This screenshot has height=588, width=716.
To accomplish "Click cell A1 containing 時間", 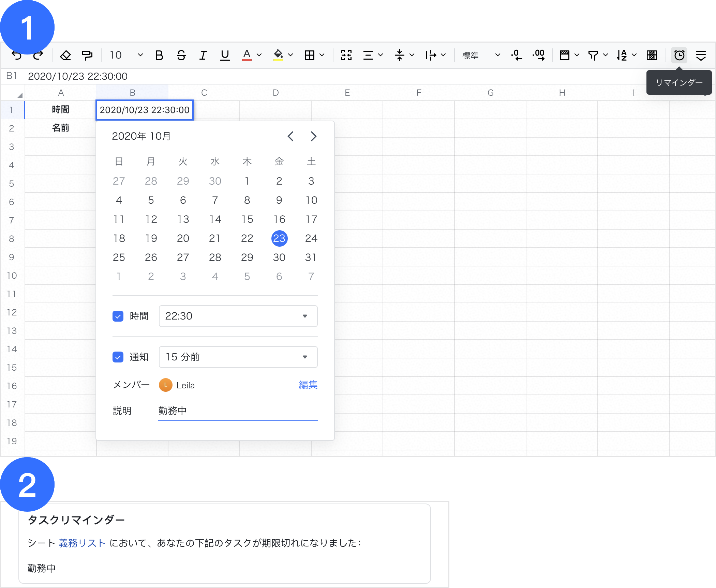I will tap(61, 110).
